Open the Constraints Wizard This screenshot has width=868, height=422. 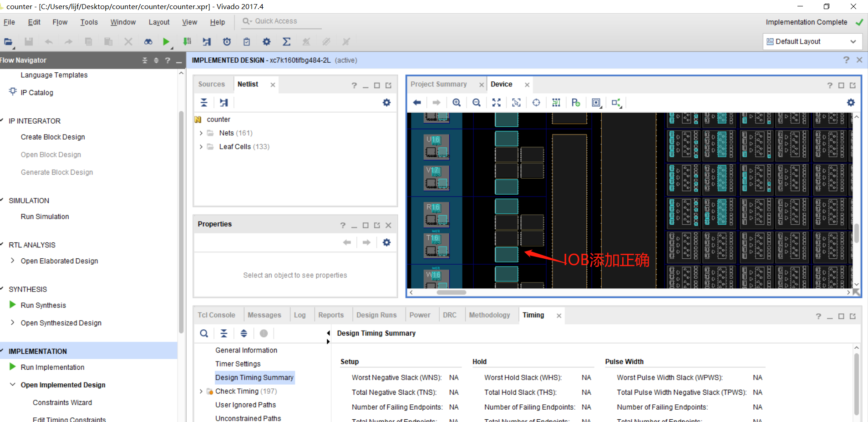[62, 402]
